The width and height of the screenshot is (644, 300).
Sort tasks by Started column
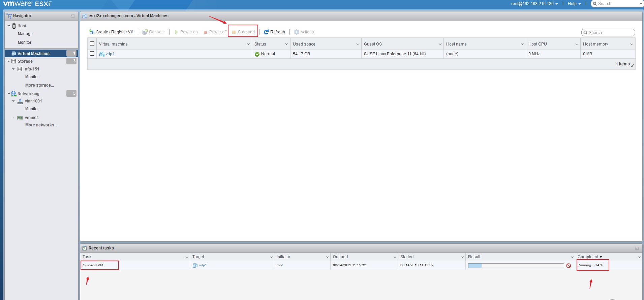coord(407,257)
